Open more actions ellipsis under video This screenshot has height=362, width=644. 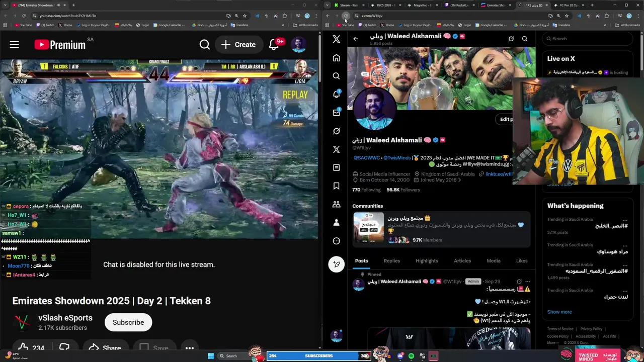[x=190, y=348]
